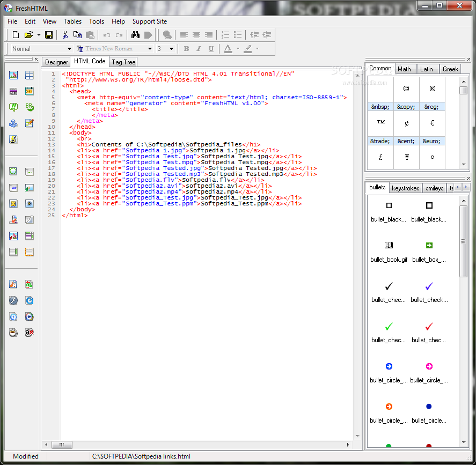Click the Insert Image icon in sidebar

13,76
